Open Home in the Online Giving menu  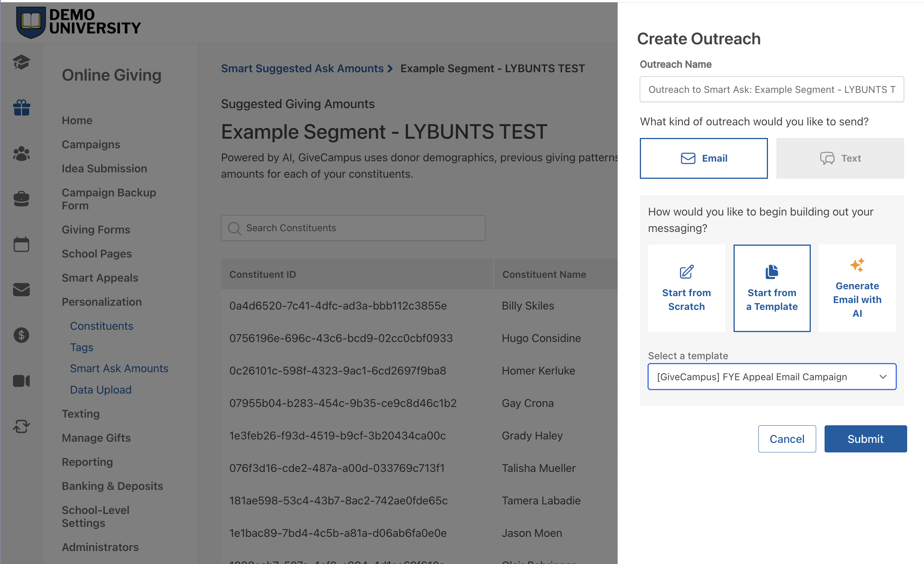coord(77,120)
